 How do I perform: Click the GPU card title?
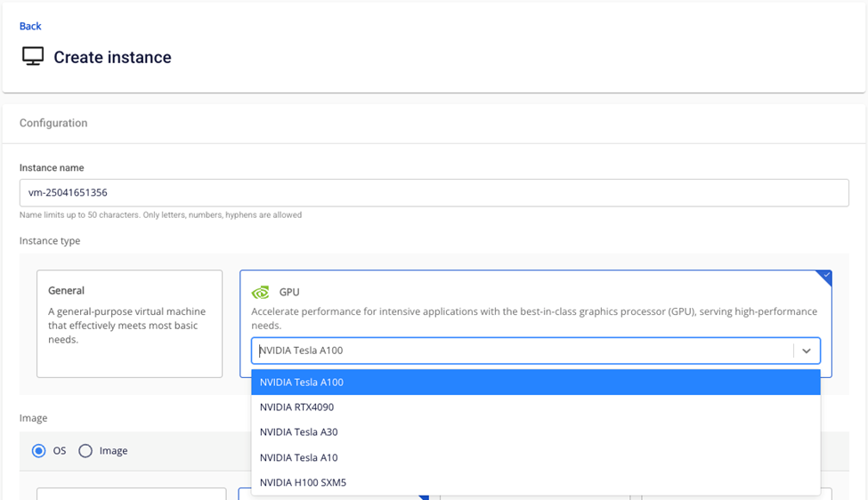pos(289,292)
